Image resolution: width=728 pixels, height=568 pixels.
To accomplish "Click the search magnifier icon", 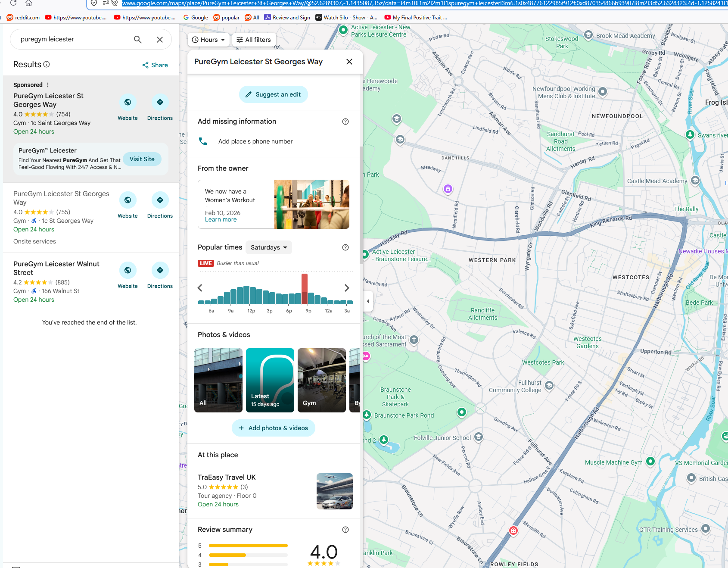I will click(x=138, y=40).
